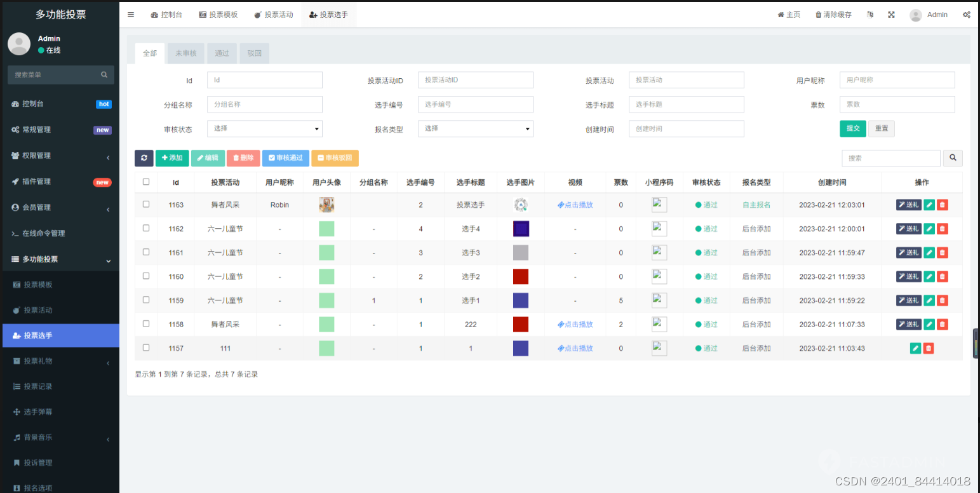
Task: Edit row 1163 using the green pencil icon
Action: (928, 205)
